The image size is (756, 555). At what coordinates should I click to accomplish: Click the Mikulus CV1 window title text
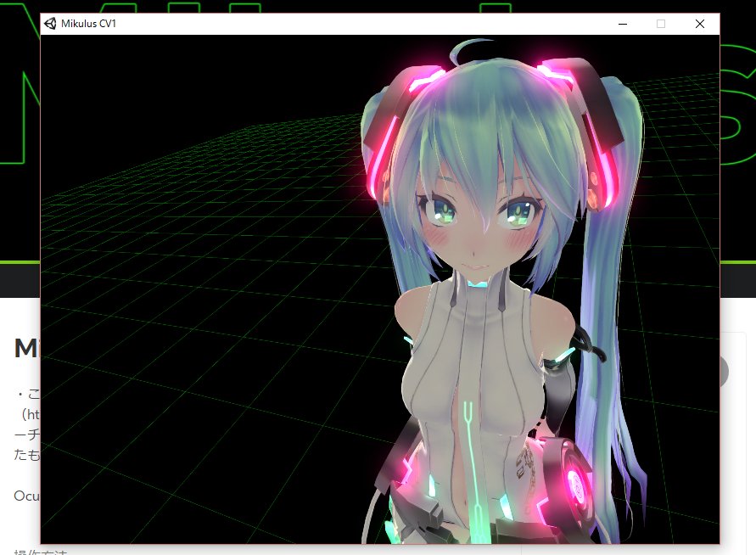(x=89, y=24)
